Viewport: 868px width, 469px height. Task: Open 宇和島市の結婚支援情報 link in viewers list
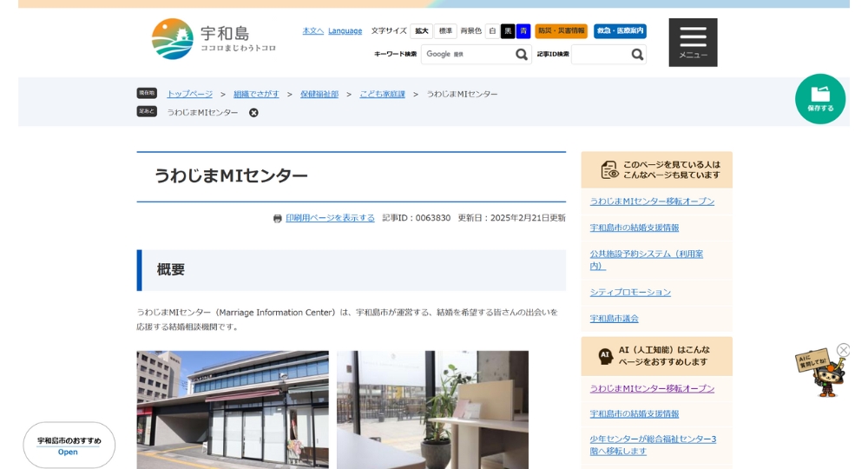point(635,228)
